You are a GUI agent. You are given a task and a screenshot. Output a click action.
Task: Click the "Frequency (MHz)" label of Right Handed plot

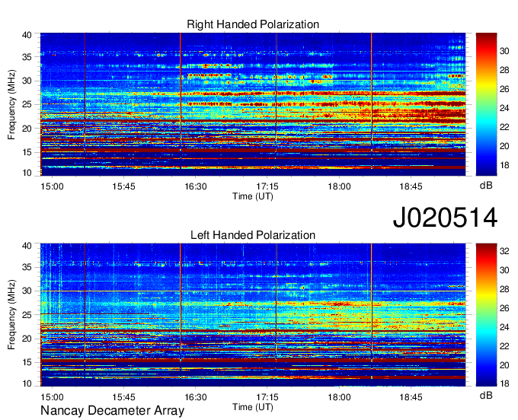tap(11, 104)
